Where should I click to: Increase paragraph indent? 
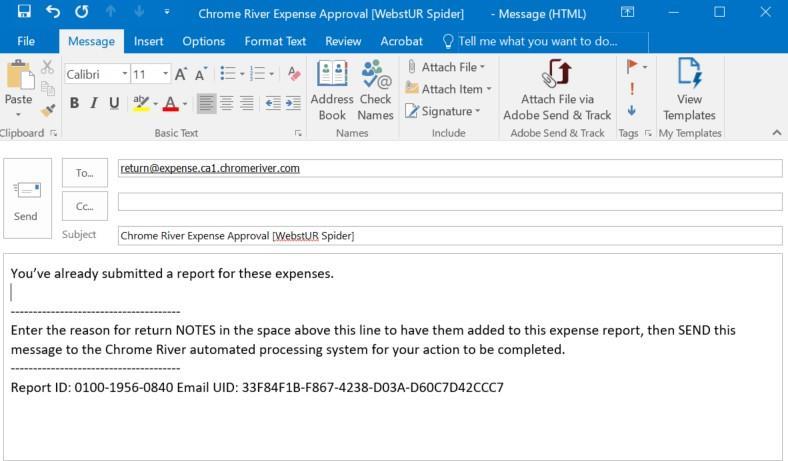point(292,103)
